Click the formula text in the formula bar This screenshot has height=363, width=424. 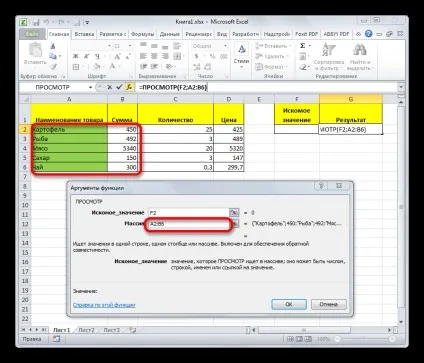click(x=174, y=87)
